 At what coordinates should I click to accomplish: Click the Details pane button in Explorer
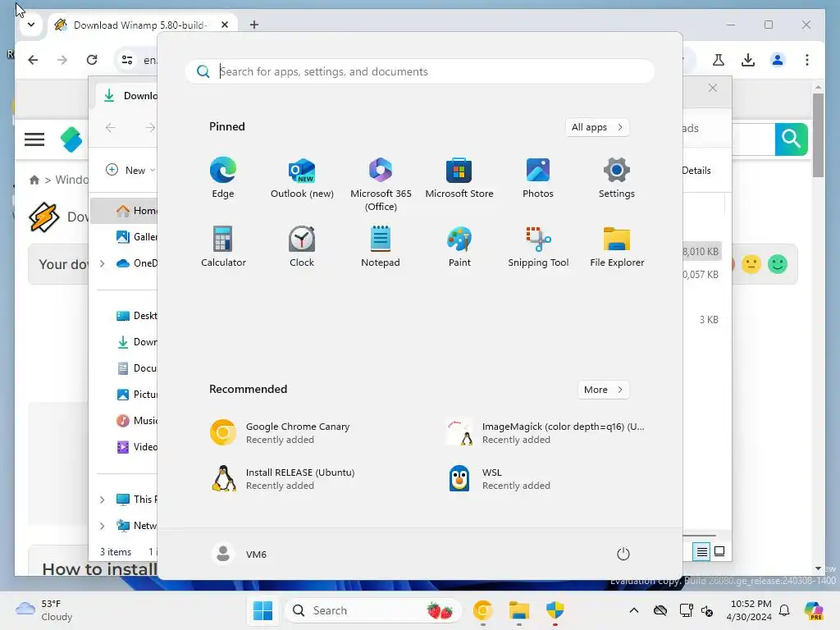(696, 171)
